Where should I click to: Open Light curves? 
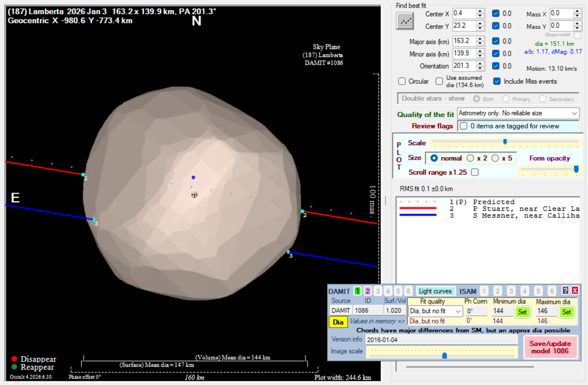coord(435,291)
